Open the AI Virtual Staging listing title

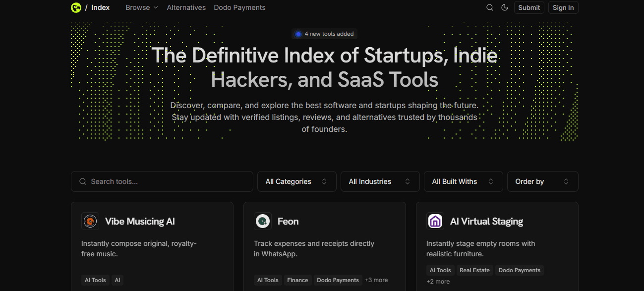coord(486,221)
